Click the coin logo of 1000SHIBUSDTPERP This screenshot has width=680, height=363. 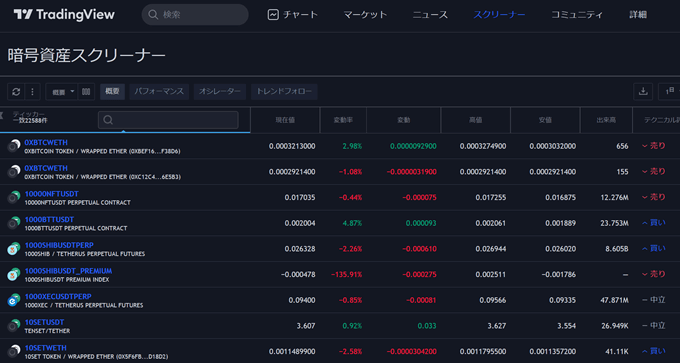click(x=14, y=249)
